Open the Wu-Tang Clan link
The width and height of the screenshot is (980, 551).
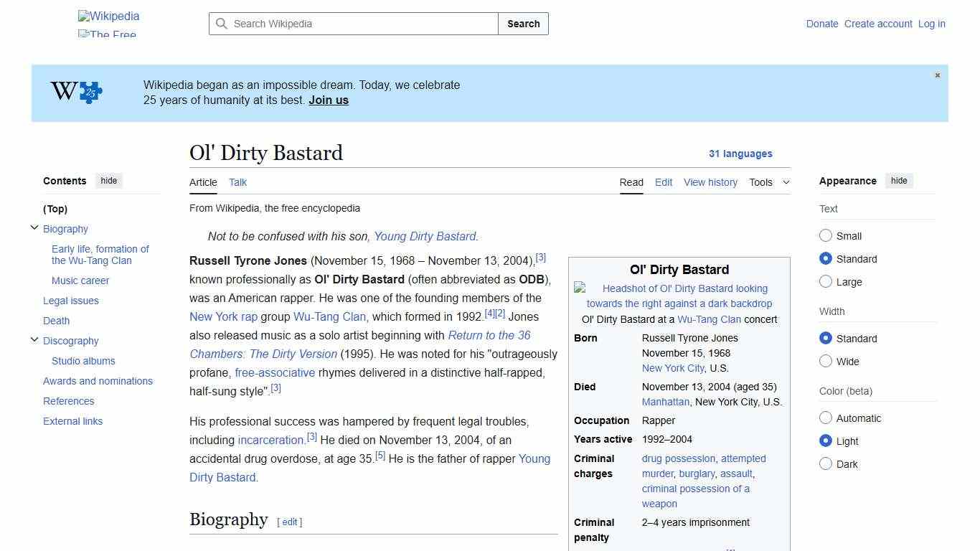329,316
